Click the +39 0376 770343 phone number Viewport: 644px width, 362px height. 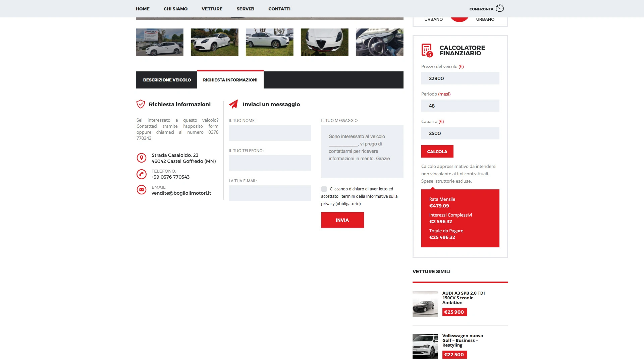point(170,177)
